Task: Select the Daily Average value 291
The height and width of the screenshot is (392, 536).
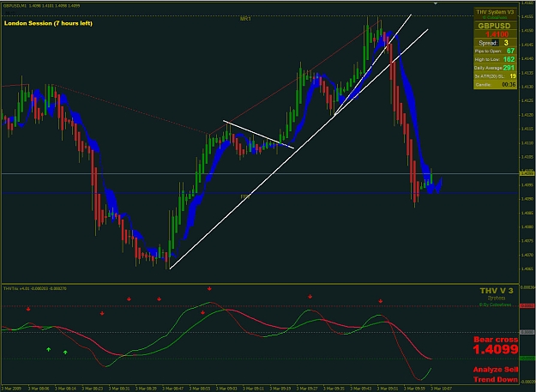Action: [509, 68]
